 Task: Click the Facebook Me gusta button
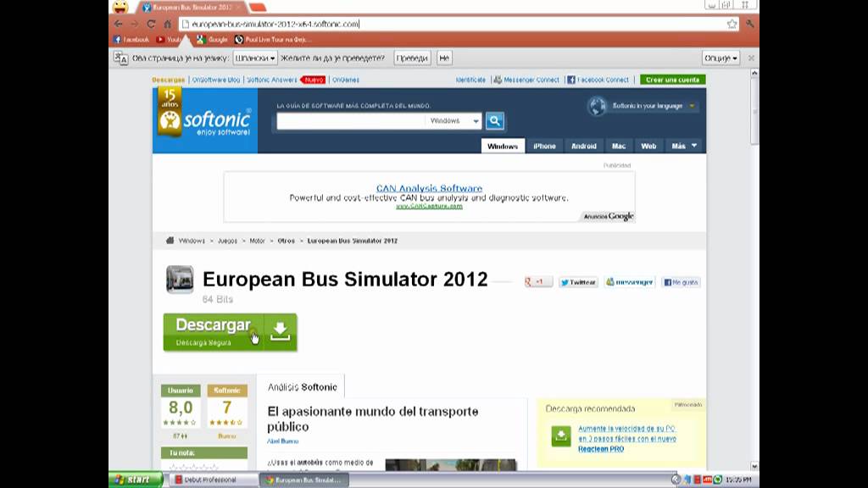tap(681, 282)
